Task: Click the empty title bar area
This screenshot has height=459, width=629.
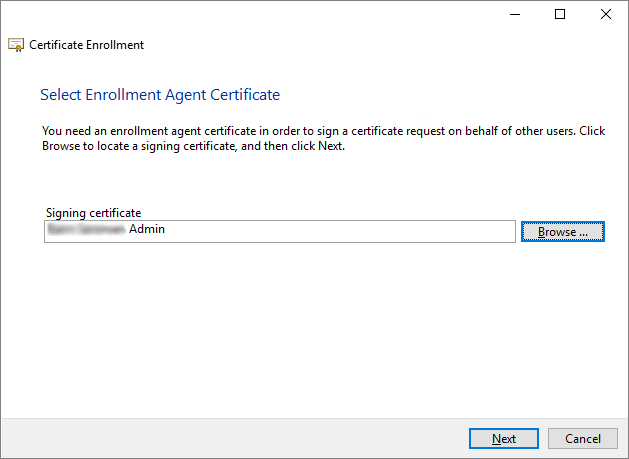Action: click(x=250, y=14)
